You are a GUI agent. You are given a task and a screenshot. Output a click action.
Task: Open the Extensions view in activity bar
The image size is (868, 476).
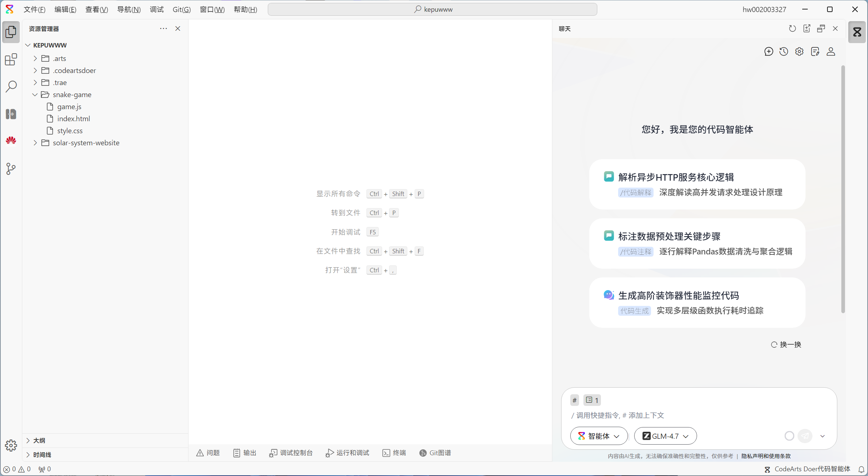[11, 59]
